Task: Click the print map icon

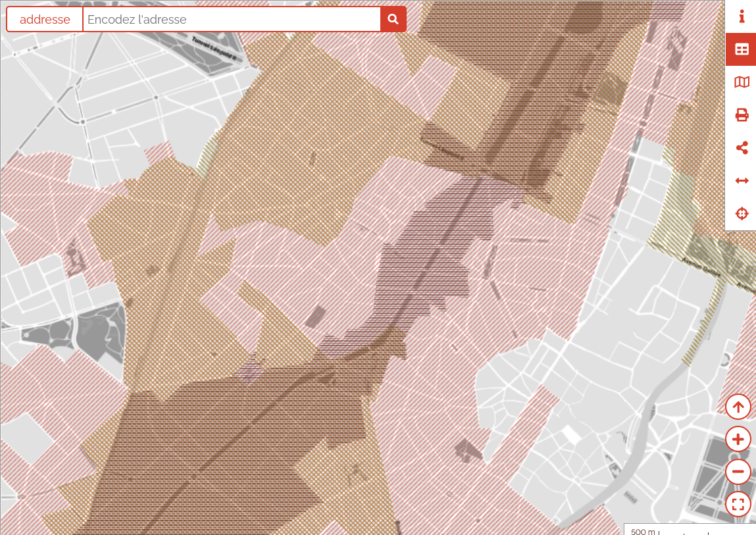Action: (742, 115)
